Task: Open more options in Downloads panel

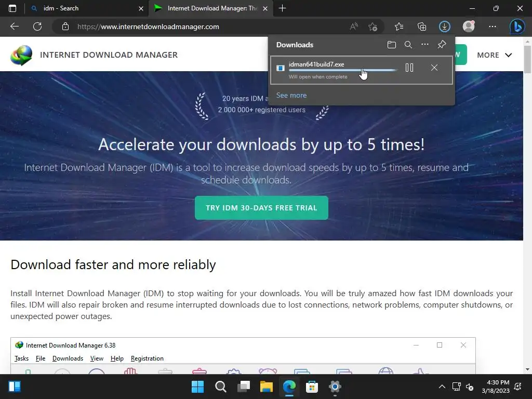Action: tap(425, 45)
